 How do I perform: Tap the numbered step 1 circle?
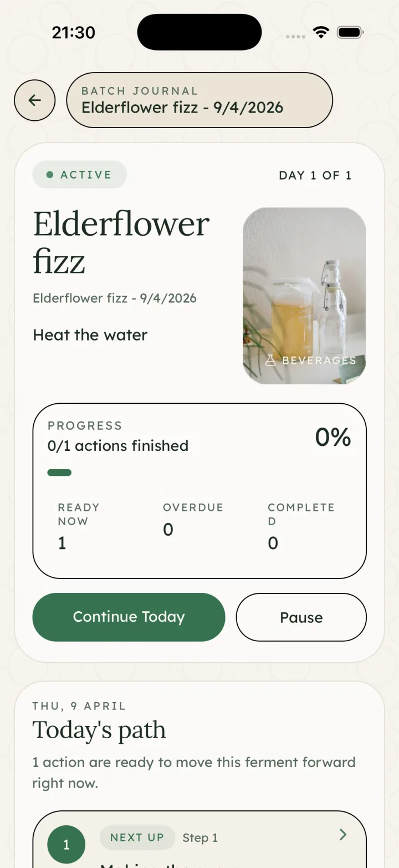[66, 845]
